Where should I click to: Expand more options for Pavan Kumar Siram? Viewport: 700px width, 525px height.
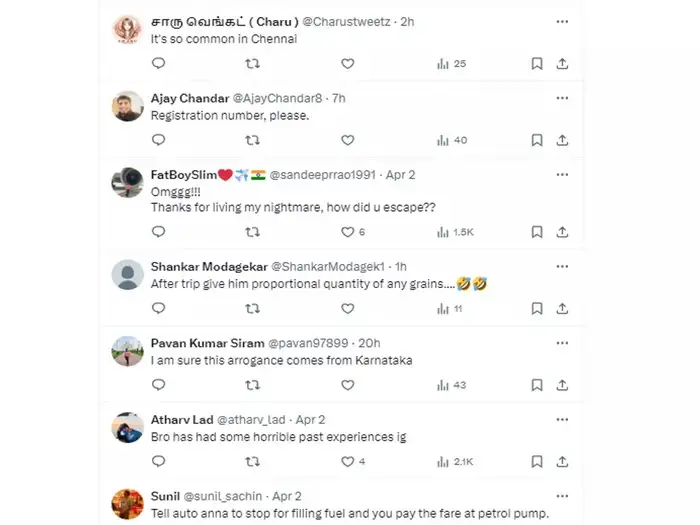562,343
